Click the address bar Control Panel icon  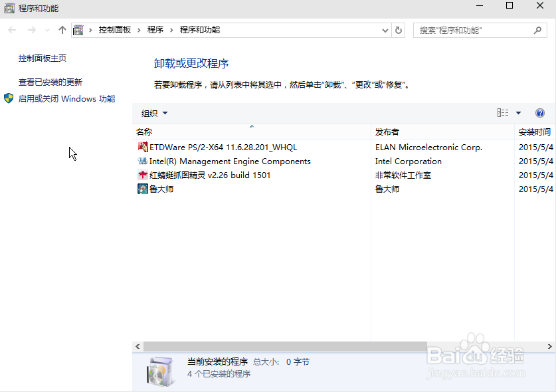point(78,30)
